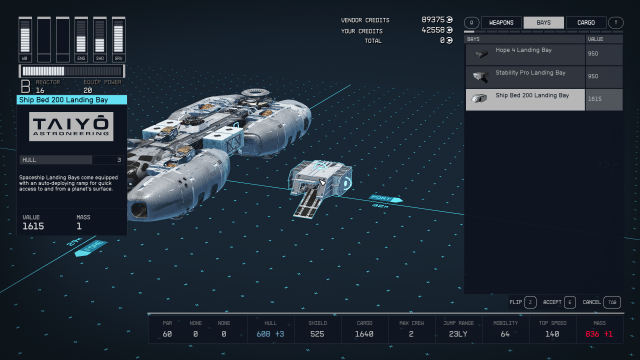
Task: Click the T next-category key icon
Action: coord(616,22)
